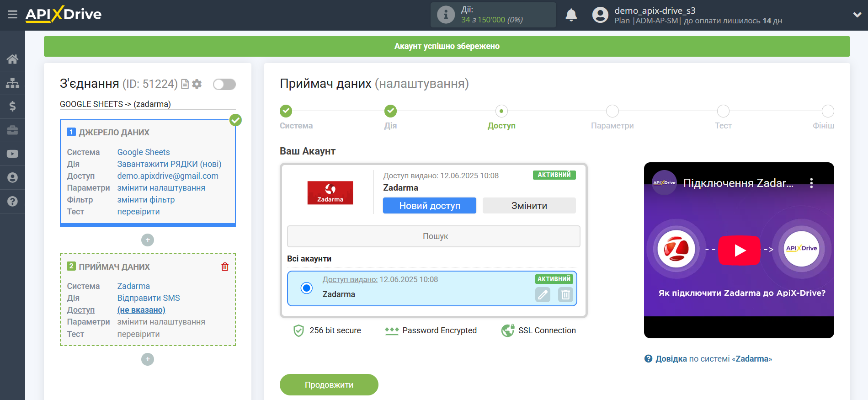Select the Zadarma account radio button
Image resolution: width=868 pixels, height=400 pixels.
click(x=307, y=288)
